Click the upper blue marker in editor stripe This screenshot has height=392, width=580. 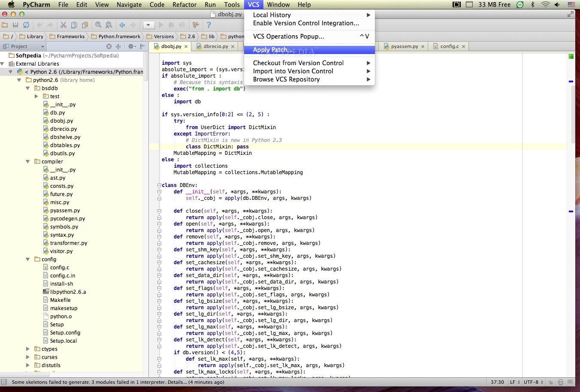click(571, 81)
